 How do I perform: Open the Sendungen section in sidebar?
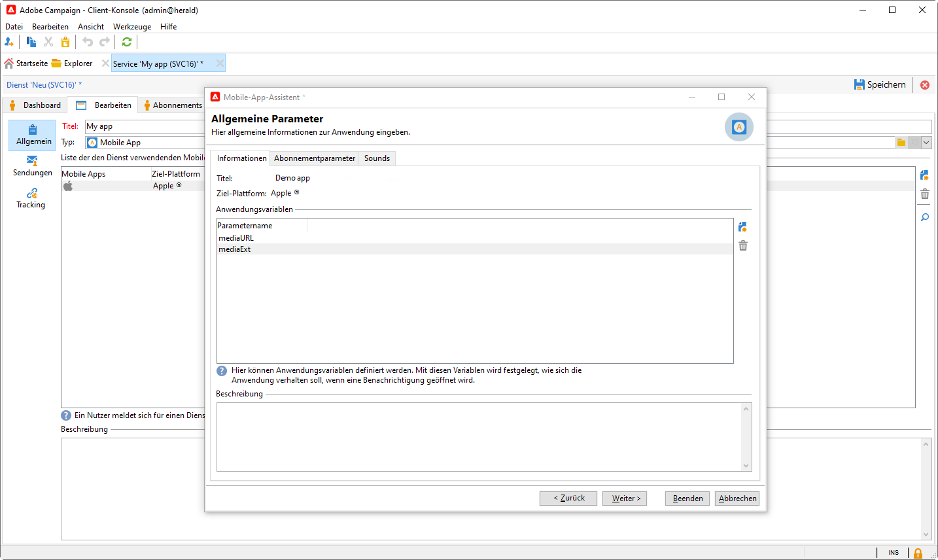32,166
